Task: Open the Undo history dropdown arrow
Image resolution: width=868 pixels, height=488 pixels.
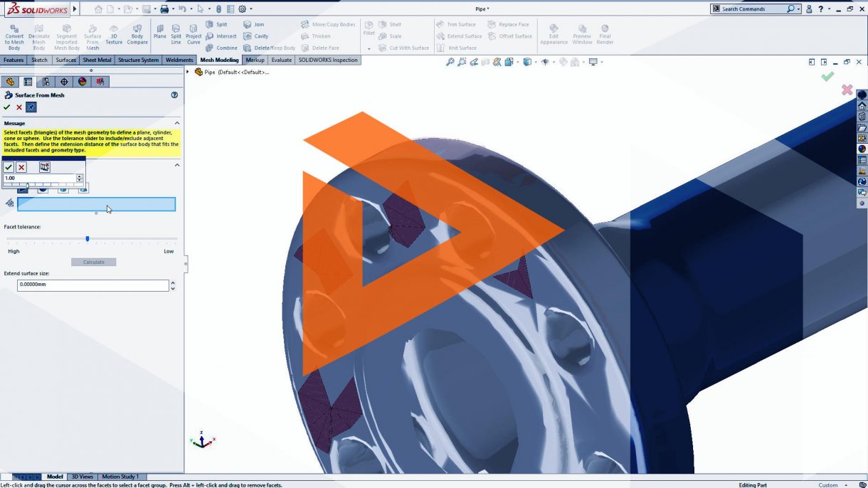Action: 191,9
